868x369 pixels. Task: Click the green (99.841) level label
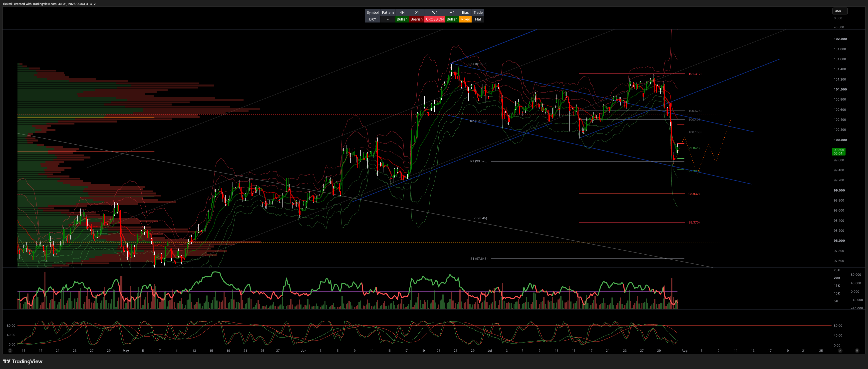pos(693,148)
